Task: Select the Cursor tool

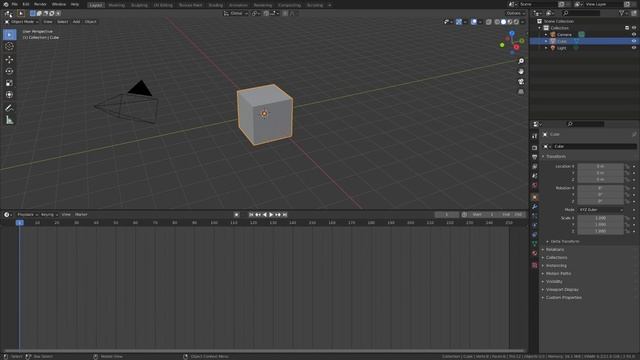Action: tap(9, 47)
